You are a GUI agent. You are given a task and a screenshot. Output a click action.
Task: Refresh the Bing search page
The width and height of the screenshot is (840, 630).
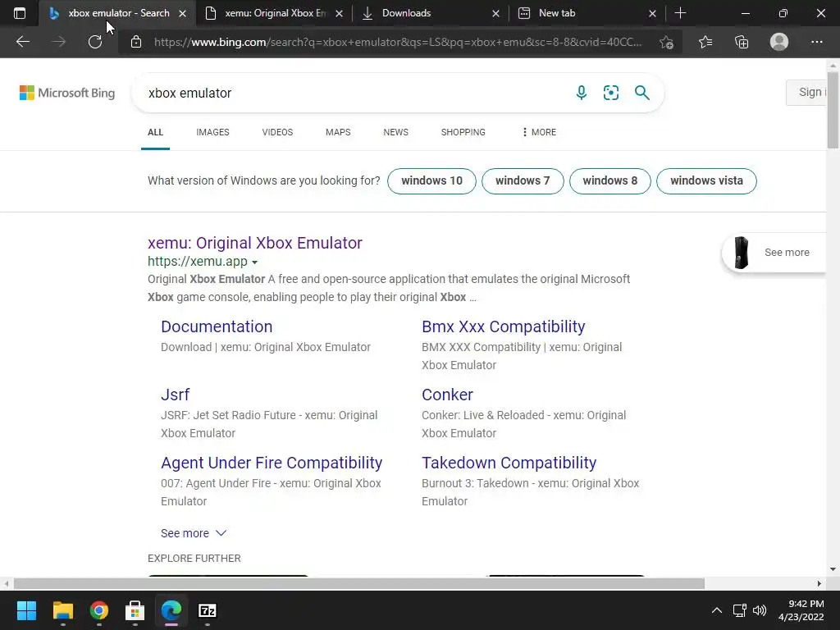coord(95,42)
